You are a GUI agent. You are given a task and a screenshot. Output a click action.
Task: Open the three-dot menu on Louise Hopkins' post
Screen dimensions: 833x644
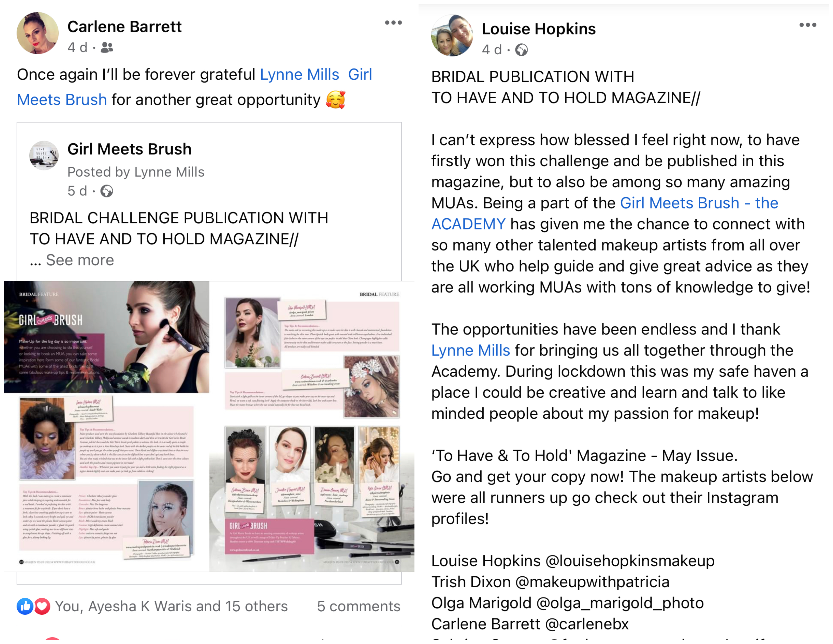coord(807,25)
